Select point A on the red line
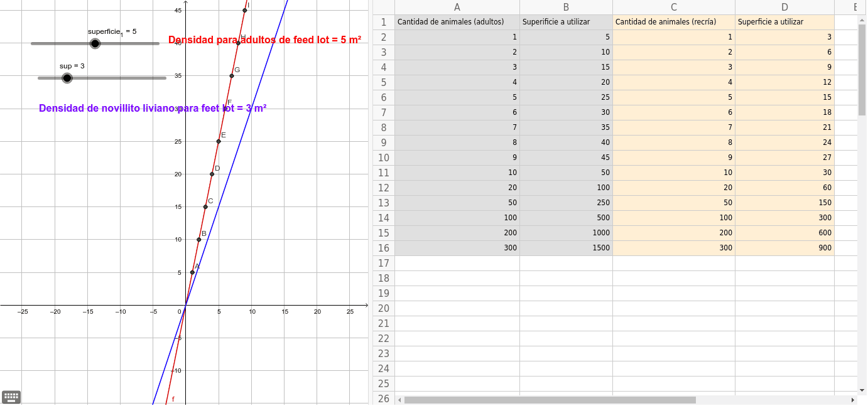Image resolution: width=868 pixels, height=406 pixels. tap(192, 272)
